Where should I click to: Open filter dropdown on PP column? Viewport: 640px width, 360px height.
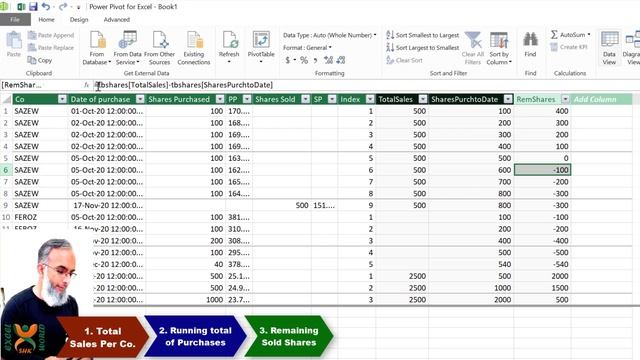tap(247, 99)
